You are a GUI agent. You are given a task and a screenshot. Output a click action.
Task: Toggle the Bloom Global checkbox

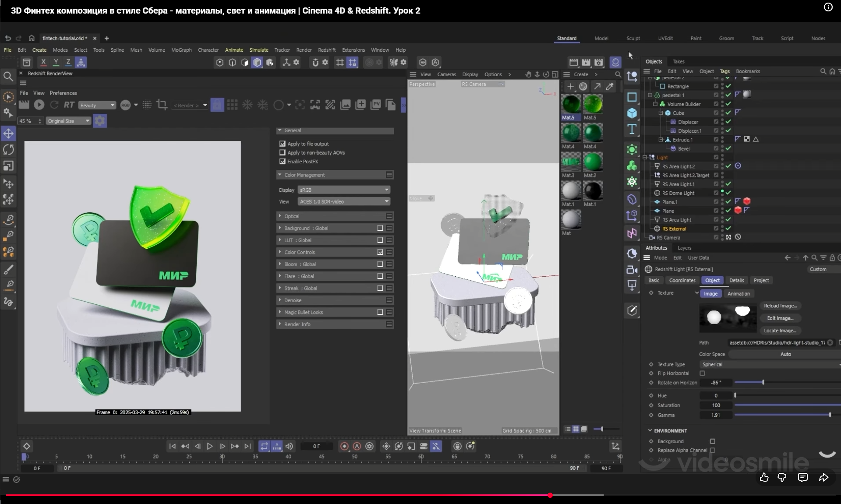380,264
